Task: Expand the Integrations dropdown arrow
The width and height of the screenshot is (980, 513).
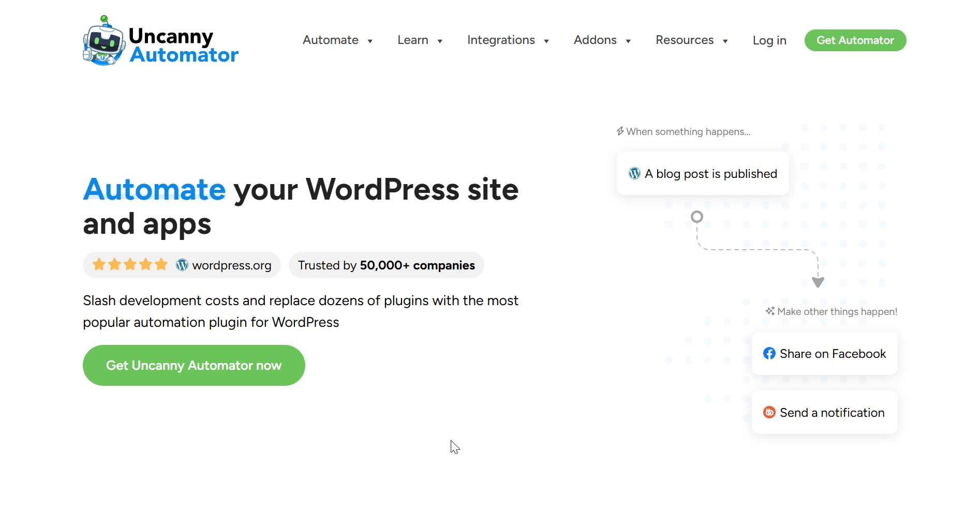Action: tap(546, 41)
